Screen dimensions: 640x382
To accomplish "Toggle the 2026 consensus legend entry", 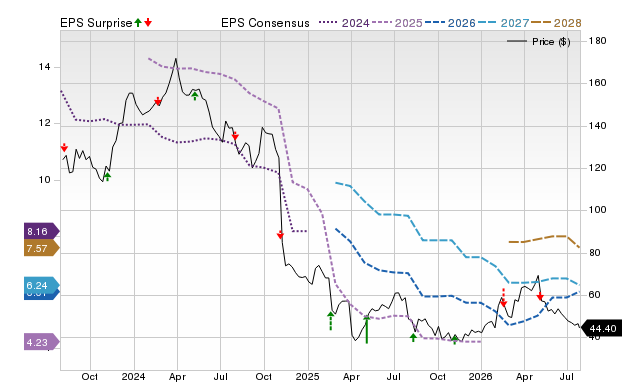I will [x=450, y=23].
